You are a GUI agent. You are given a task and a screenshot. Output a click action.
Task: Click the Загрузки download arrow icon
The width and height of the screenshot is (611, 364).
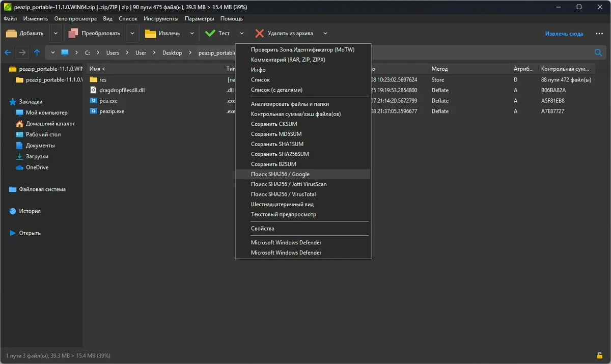coord(20,156)
